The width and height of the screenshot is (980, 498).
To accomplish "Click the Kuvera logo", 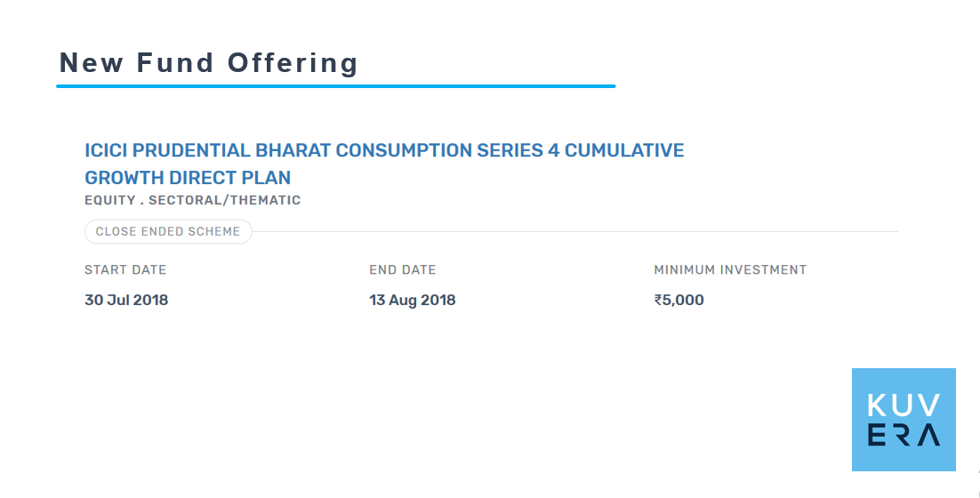I will [x=904, y=420].
